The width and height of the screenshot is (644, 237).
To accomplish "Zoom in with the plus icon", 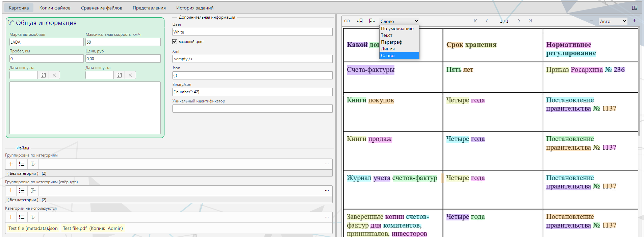I will pyautogui.click(x=634, y=21).
